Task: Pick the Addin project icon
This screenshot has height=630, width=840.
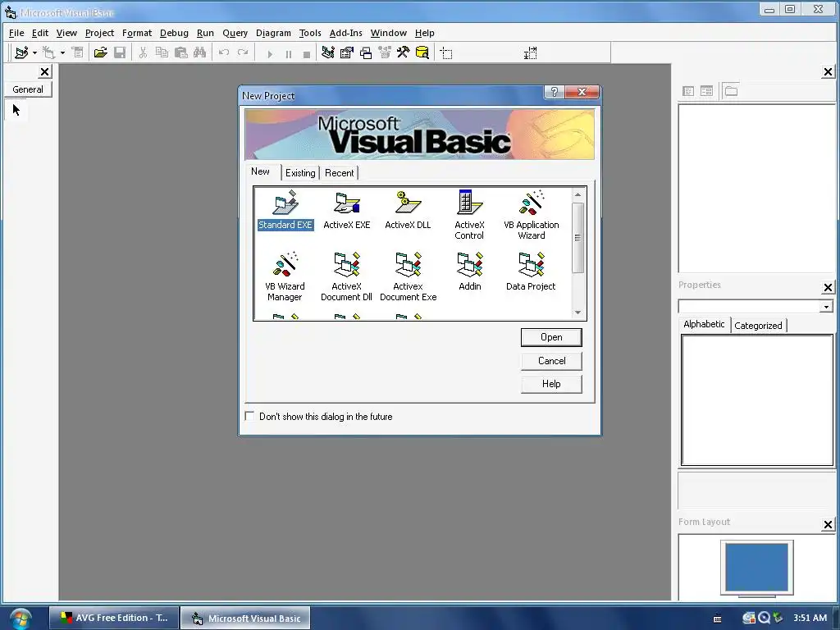Action: (469, 272)
